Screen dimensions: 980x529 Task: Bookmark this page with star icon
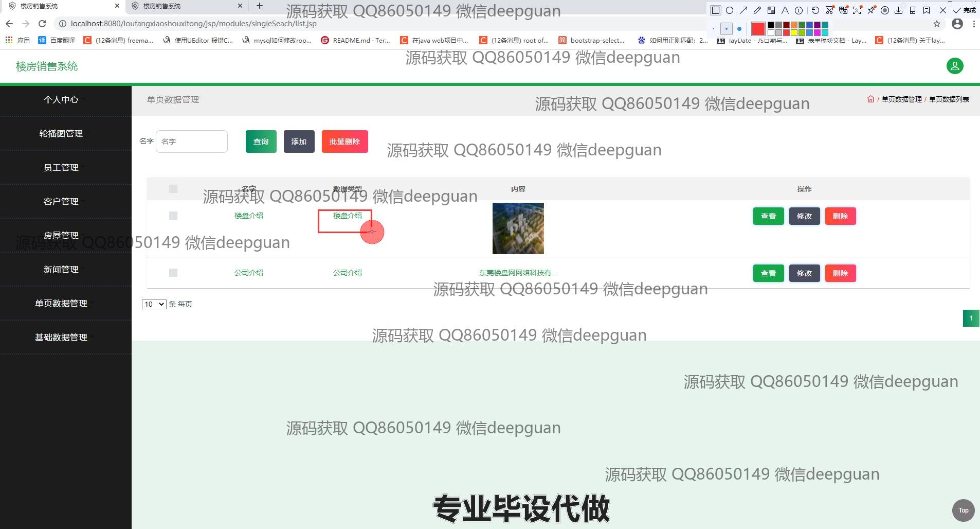point(937,24)
